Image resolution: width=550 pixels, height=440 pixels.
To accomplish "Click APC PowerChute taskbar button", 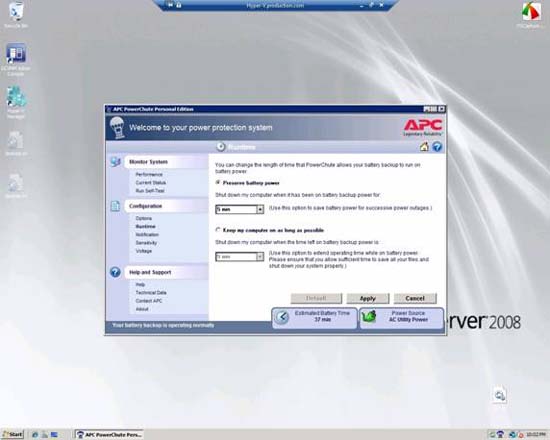I will (x=109, y=435).
